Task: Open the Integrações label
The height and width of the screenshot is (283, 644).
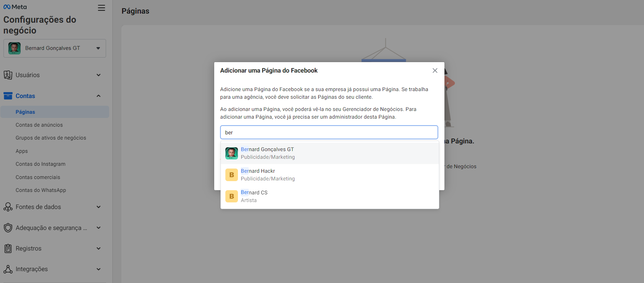Action: (x=32, y=269)
